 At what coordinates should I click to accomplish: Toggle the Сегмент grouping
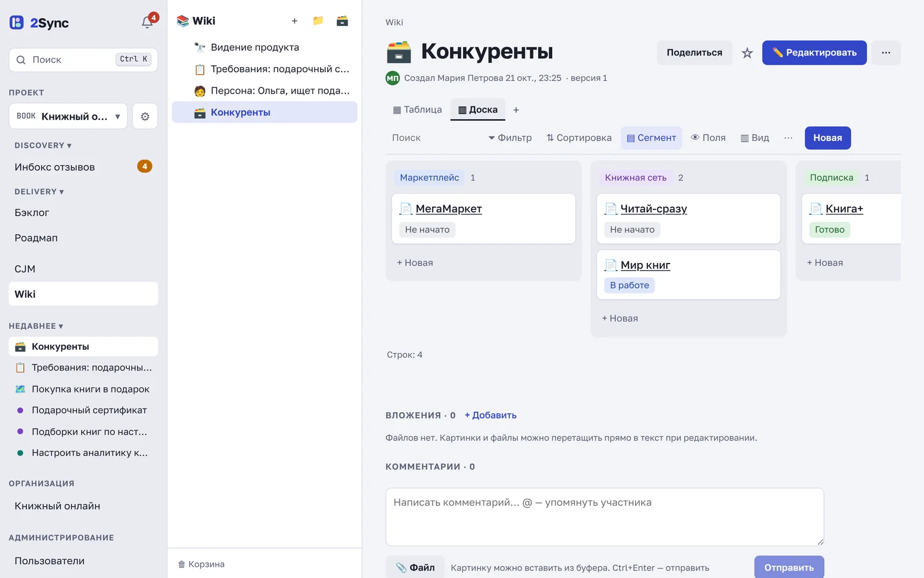pyautogui.click(x=651, y=138)
